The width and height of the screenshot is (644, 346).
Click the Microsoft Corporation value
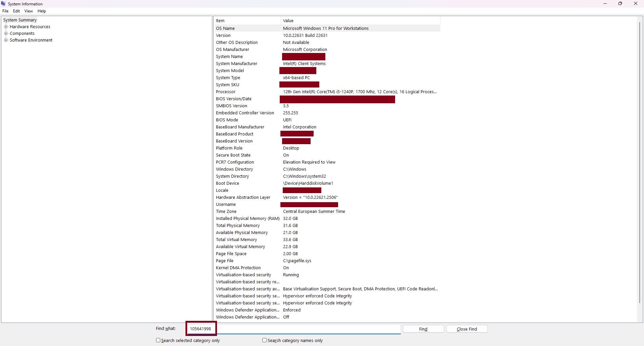point(305,50)
